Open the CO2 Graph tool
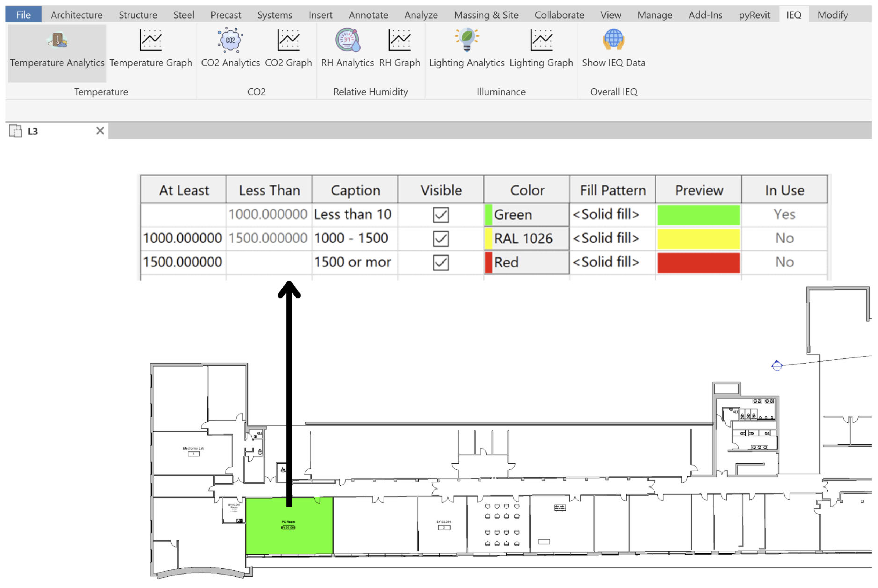Image resolution: width=878 pixels, height=588 pixels. [288, 48]
